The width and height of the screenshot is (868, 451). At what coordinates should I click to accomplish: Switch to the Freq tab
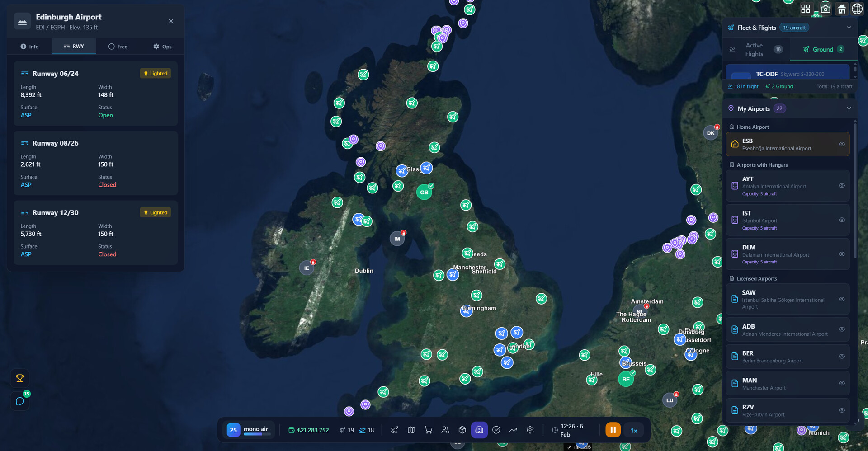click(118, 47)
